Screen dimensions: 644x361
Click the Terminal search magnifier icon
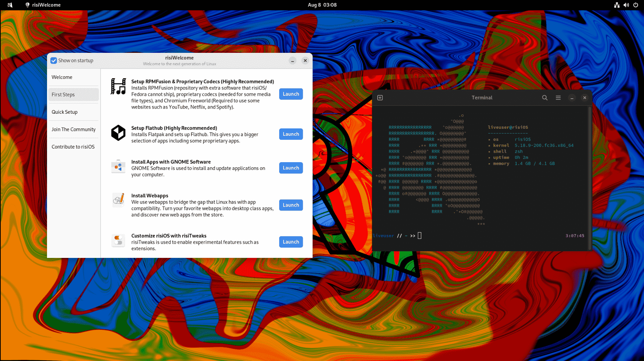click(x=545, y=98)
